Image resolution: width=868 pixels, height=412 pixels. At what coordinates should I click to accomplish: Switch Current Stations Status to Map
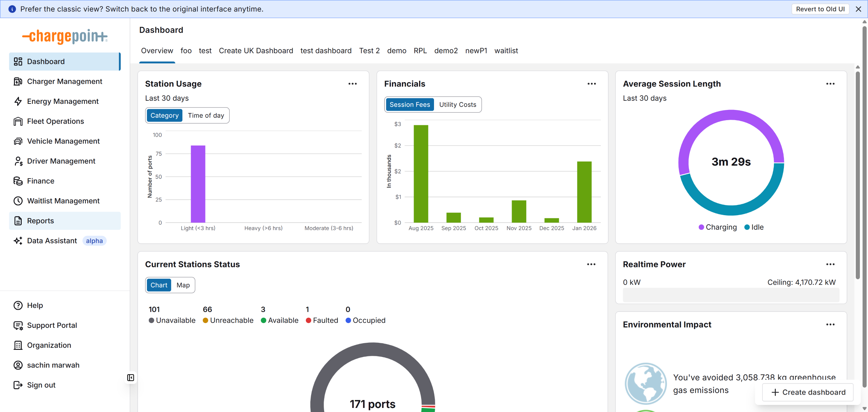tap(183, 285)
